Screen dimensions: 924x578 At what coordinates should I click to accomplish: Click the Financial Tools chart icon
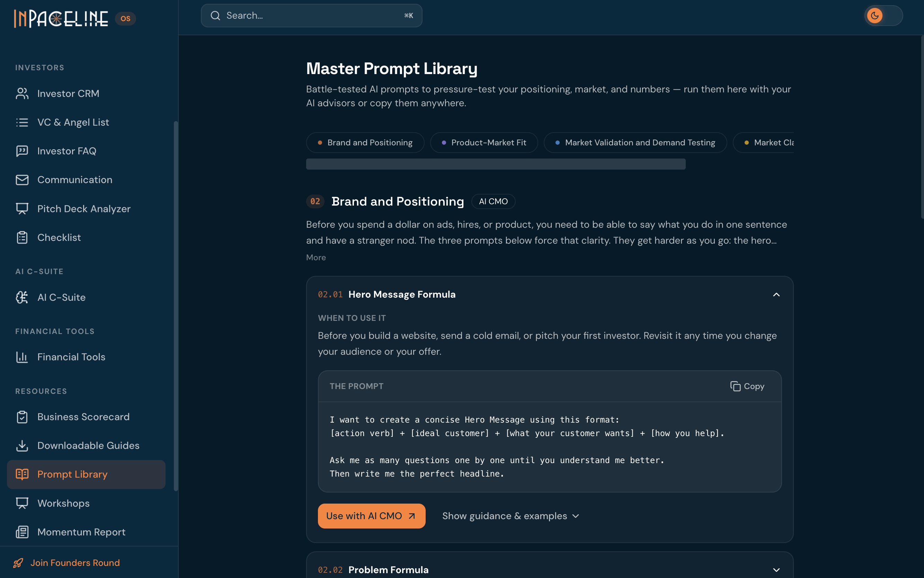(x=22, y=356)
